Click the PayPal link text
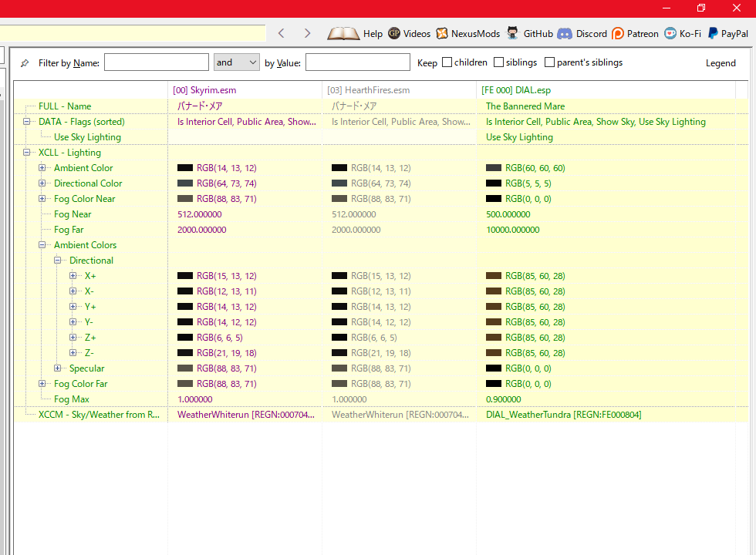756x555 pixels. click(x=734, y=34)
